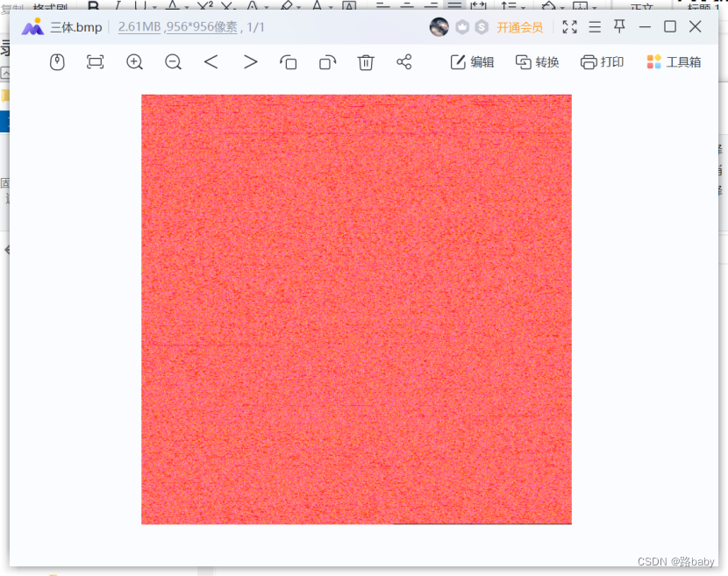Click the file name 三体.bmp
Image resolution: width=728 pixels, height=576 pixels.
click(x=76, y=27)
